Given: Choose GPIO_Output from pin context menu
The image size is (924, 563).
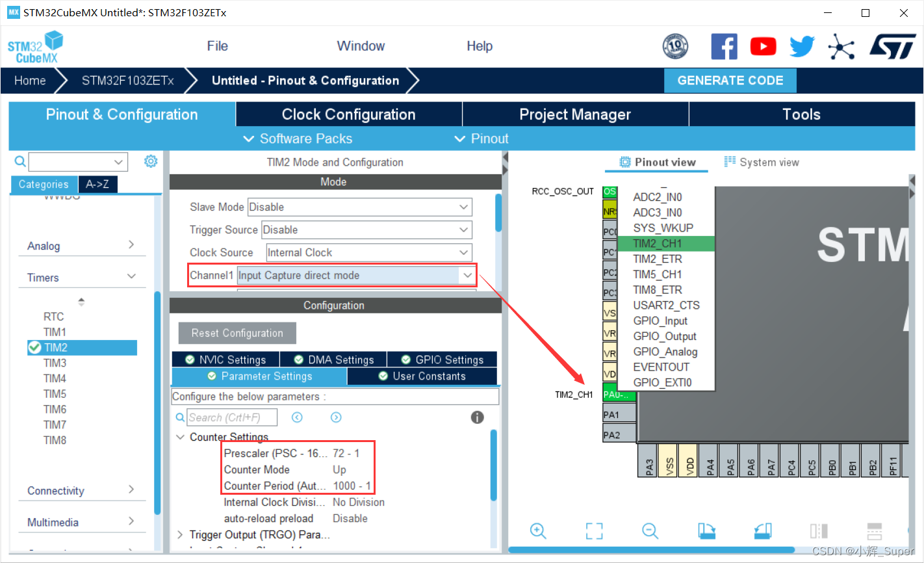Looking at the screenshot, I should (x=665, y=336).
